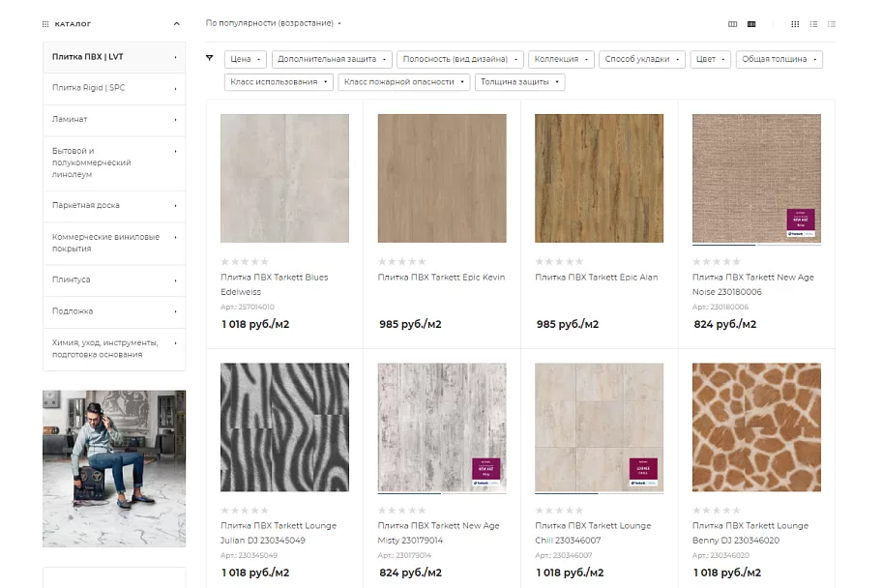Go to the Плинтуса category

click(x=114, y=280)
